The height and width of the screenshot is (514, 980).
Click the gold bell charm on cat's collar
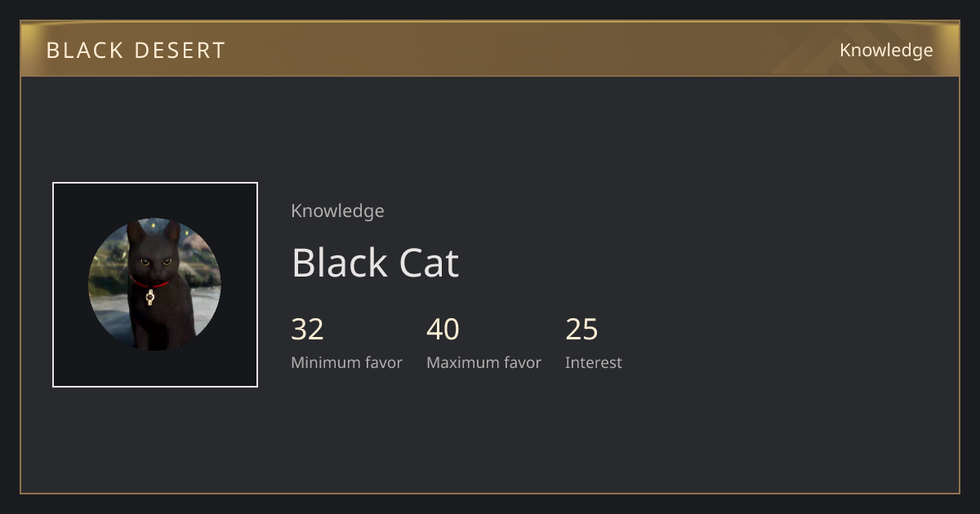149,297
